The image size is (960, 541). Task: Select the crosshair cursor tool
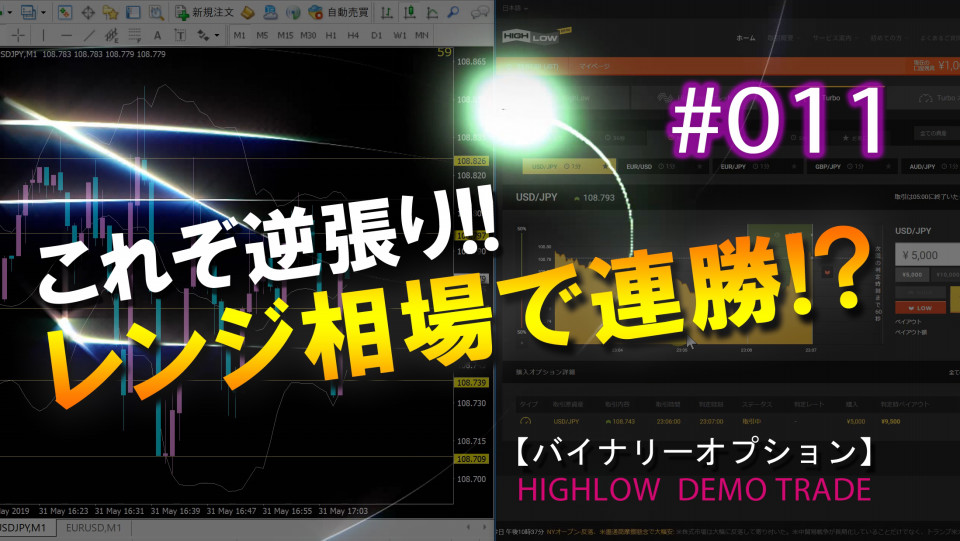point(18,35)
